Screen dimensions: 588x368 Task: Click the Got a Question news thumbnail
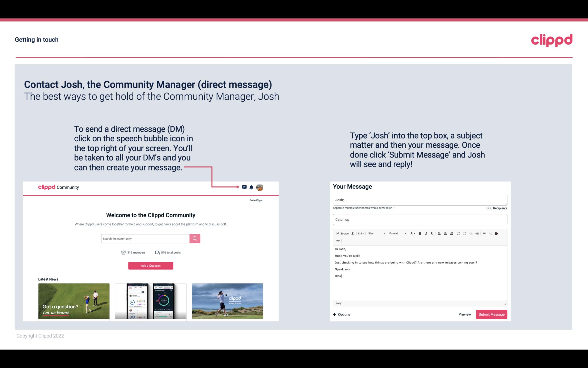click(x=74, y=301)
